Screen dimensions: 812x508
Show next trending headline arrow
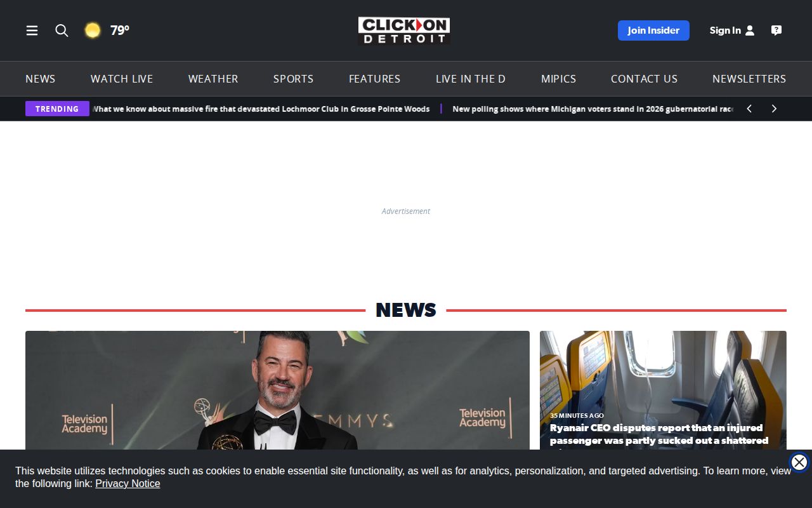pos(774,109)
